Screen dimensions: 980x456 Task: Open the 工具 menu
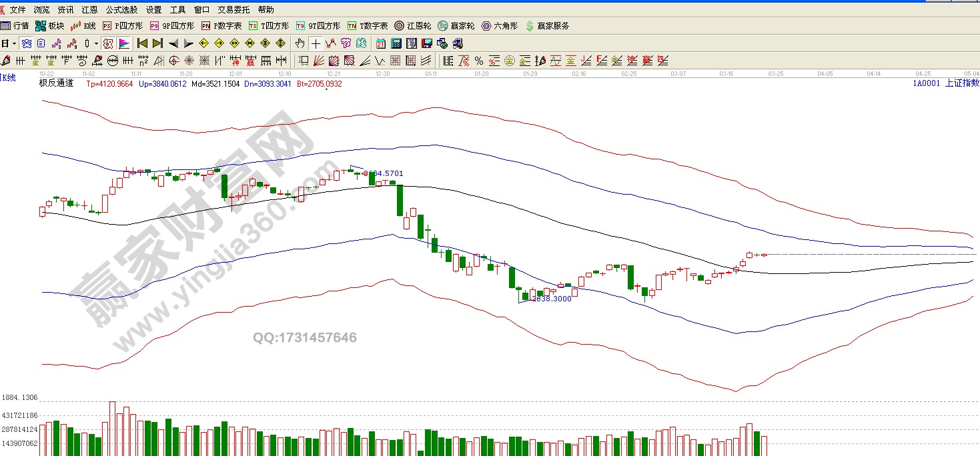(177, 10)
